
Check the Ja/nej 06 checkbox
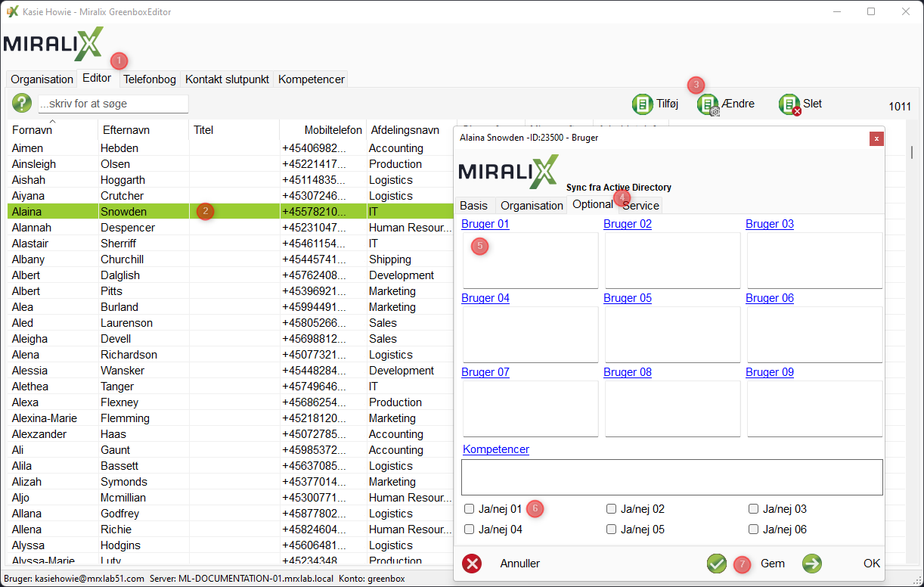pyautogui.click(x=754, y=530)
